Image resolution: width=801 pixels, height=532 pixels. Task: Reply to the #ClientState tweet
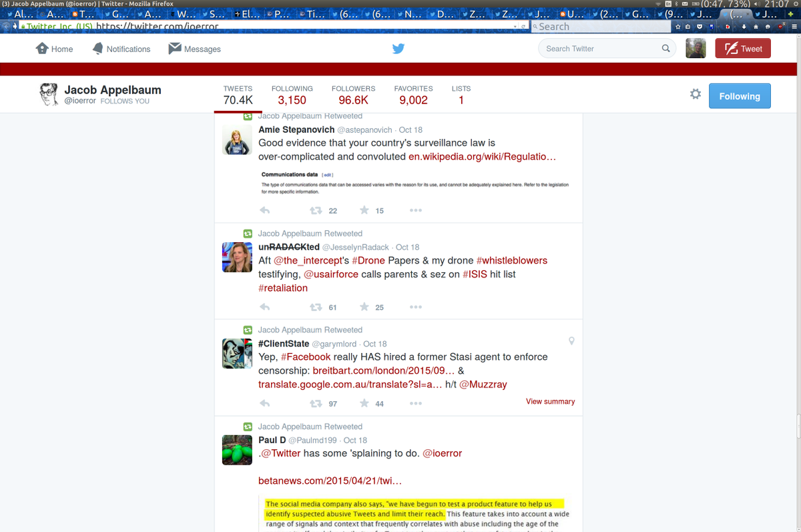pos(264,403)
